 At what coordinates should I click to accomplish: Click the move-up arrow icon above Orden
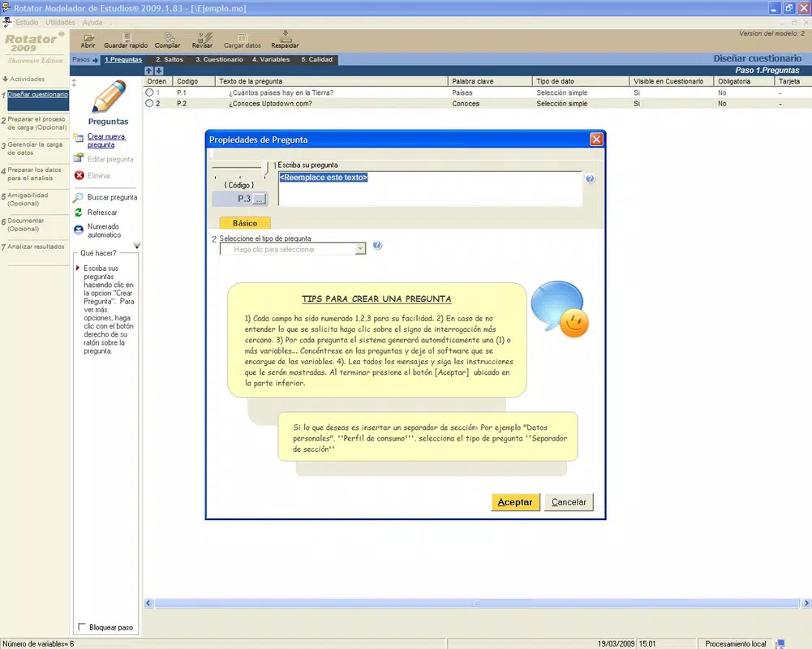pyautogui.click(x=149, y=71)
